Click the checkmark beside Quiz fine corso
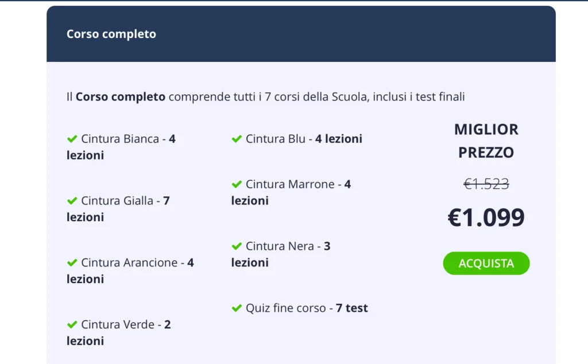588x364 pixels. [x=236, y=308]
